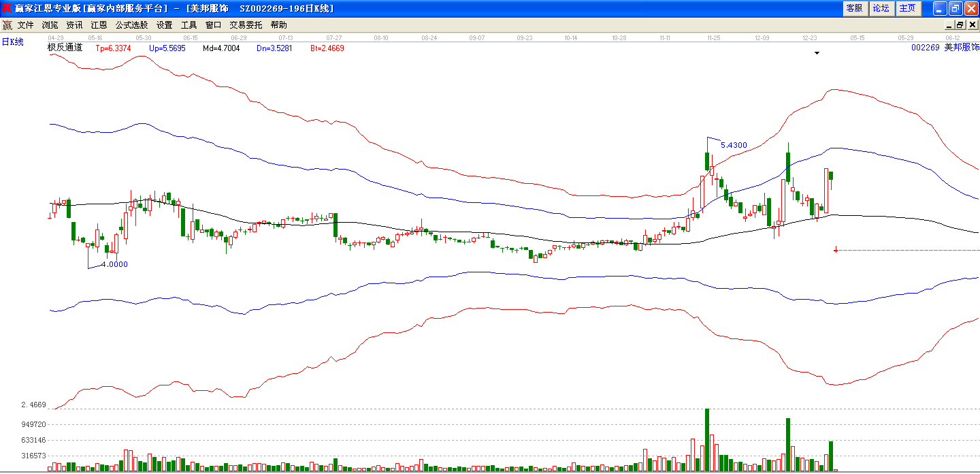Screen dimensions: 980x474
Task: Minimize the inner chart window
Action: (948, 25)
